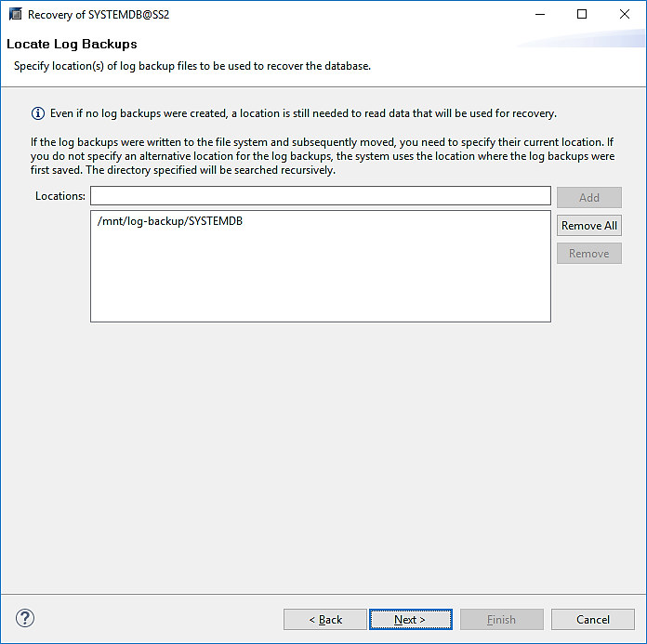Cancel the recovery wizard

(x=592, y=620)
